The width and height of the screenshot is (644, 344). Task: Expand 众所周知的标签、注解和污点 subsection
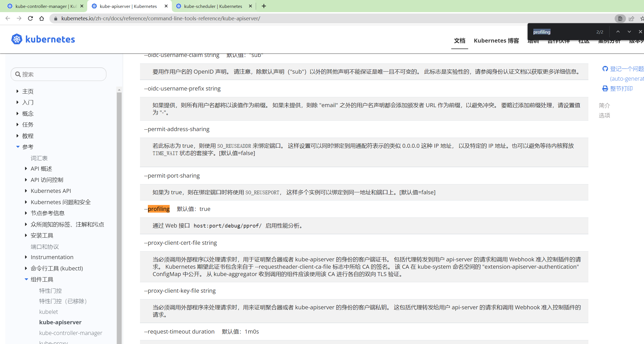(x=26, y=224)
